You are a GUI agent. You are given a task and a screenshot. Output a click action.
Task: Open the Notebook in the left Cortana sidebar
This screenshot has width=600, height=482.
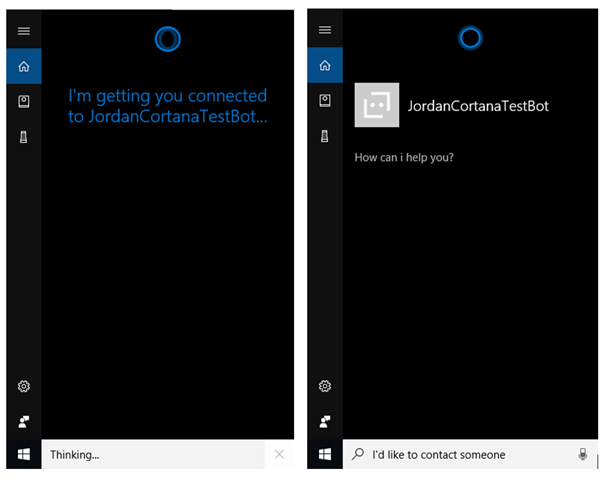(x=24, y=102)
